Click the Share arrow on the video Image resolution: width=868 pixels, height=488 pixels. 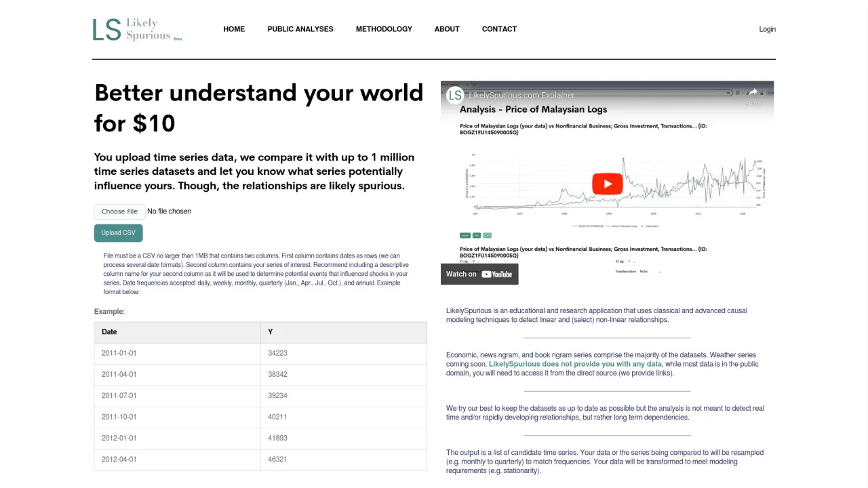(753, 96)
